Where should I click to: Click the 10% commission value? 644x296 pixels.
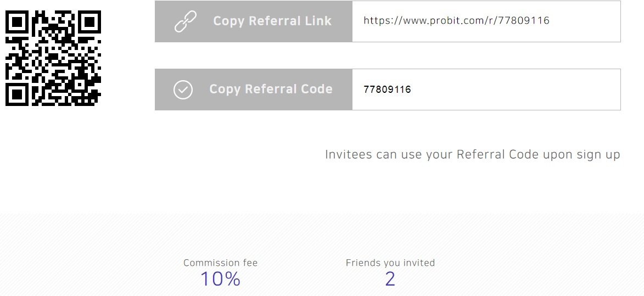(220, 279)
